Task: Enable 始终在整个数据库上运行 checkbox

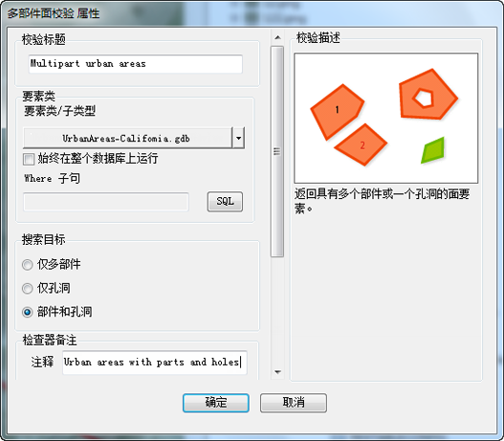Action: [29, 159]
